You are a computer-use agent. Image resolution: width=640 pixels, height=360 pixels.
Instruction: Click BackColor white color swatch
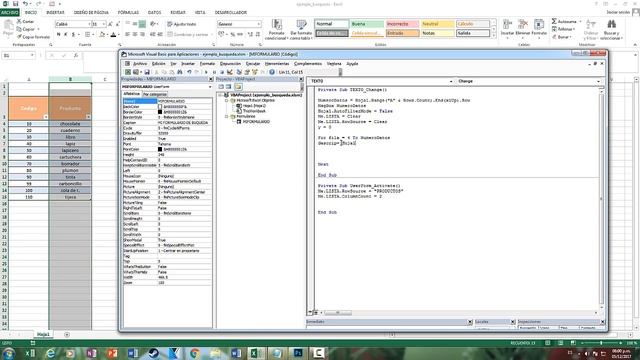tap(160, 107)
